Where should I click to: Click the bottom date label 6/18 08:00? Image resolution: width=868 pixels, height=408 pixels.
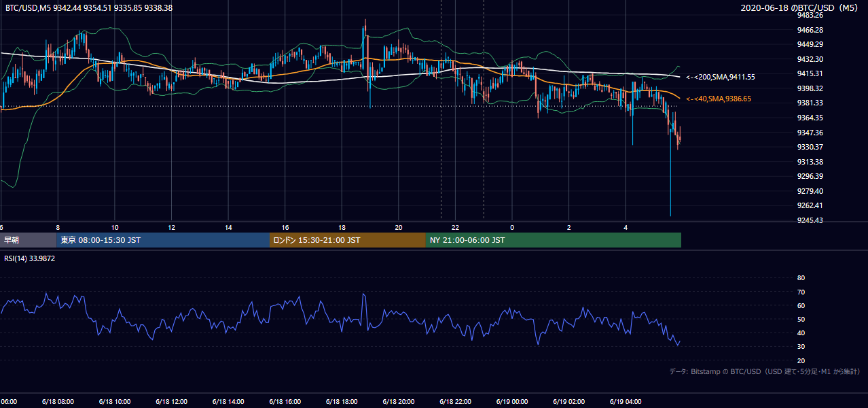[x=57, y=401]
